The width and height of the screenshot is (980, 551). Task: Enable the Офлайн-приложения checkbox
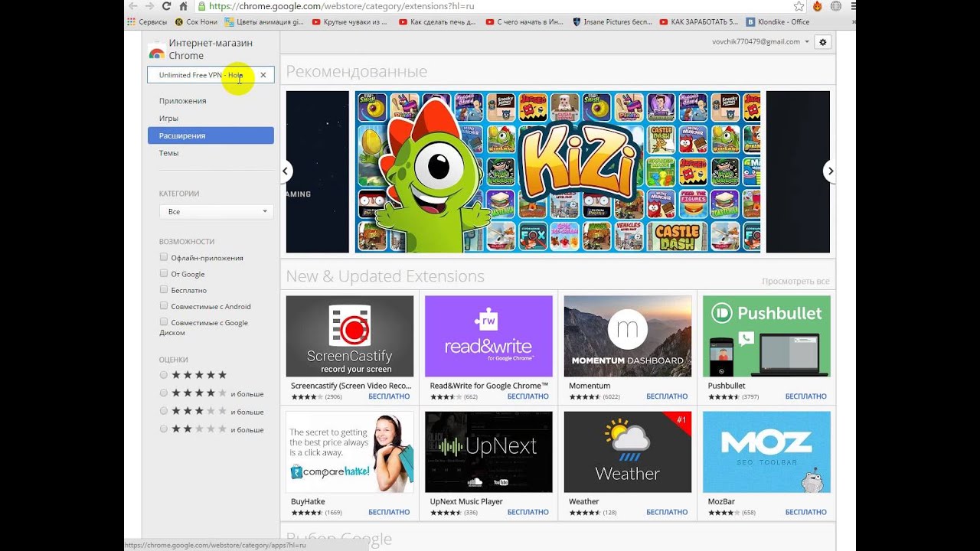(164, 257)
